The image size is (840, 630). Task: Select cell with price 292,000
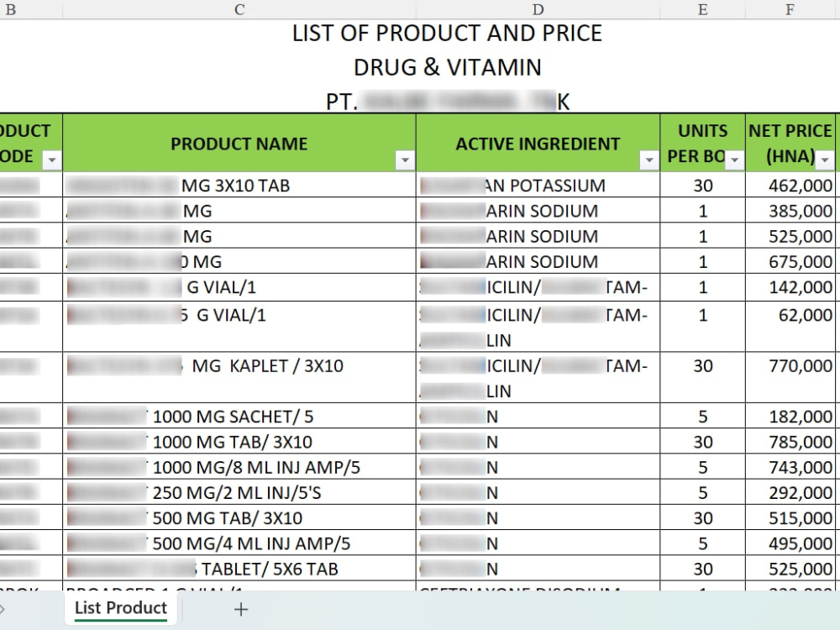790,491
